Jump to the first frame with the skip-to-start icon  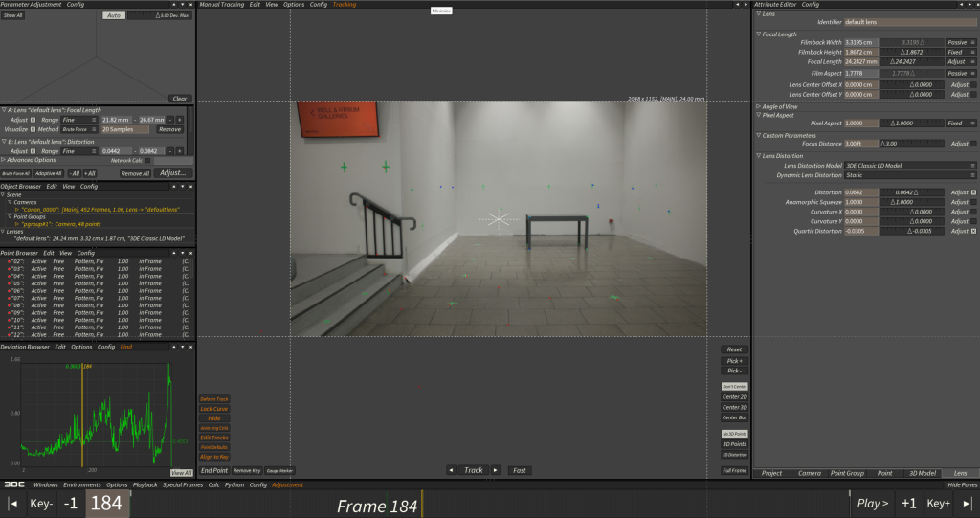(x=12, y=504)
